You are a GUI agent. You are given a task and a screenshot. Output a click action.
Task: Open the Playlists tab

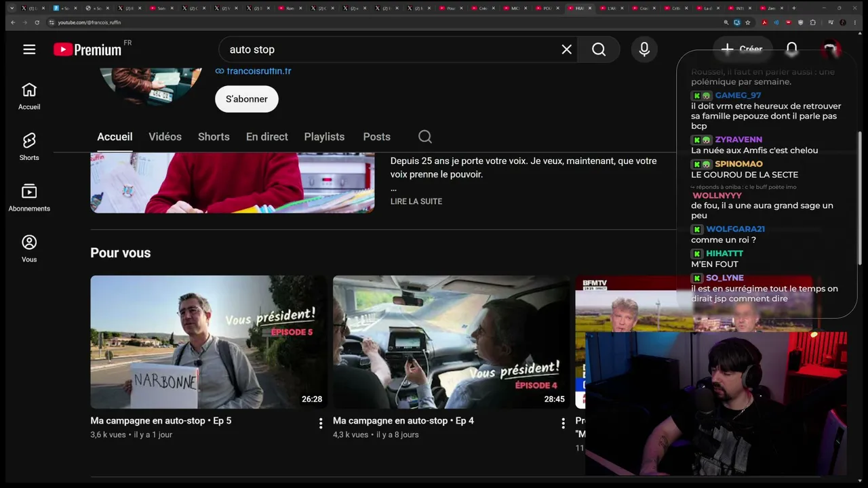(324, 137)
